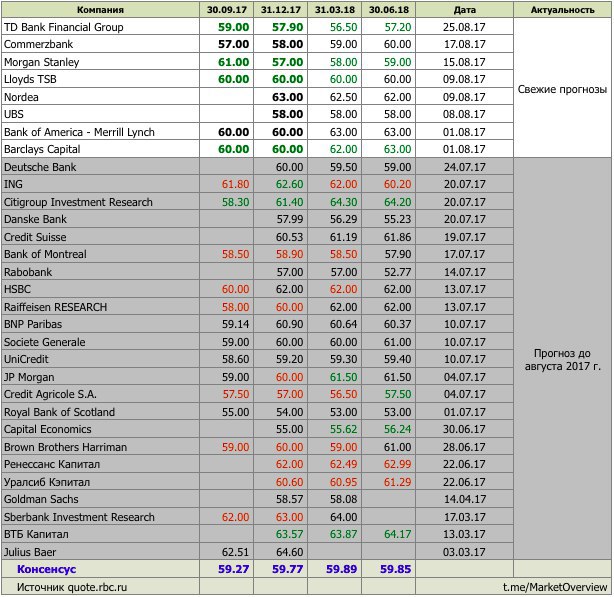Image resolution: width=614 pixels, height=597 pixels.
Task: Select the 30.06.18 column header
Action: click(x=389, y=10)
